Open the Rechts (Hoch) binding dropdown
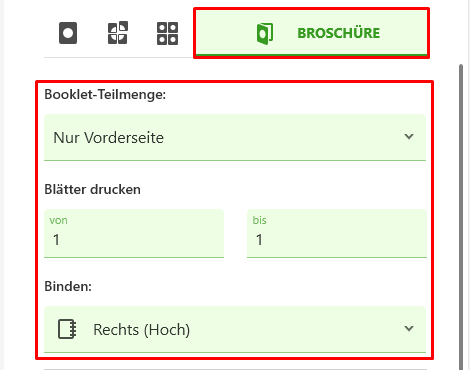The width and height of the screenshot is (470, 370). click(235, 329)
